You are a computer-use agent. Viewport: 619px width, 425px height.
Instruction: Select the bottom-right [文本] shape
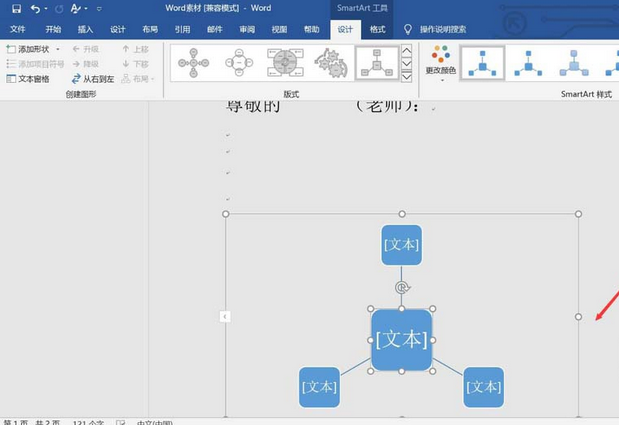point(484,387)
